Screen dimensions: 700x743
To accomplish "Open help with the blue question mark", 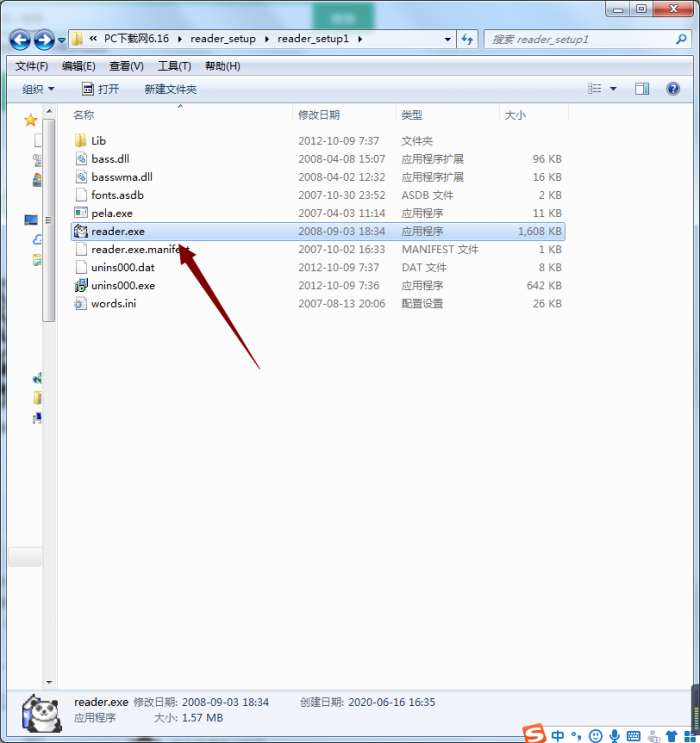I will (x=673, y=89).
